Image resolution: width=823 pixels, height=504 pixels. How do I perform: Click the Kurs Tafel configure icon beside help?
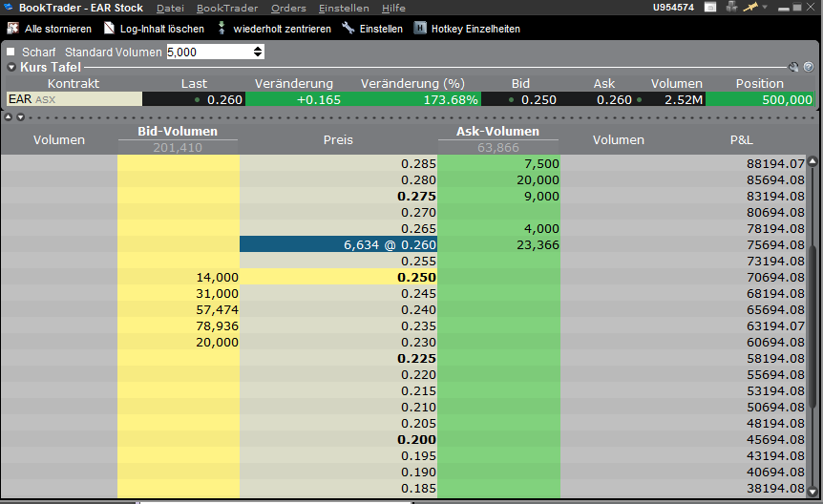coord(793,68)
